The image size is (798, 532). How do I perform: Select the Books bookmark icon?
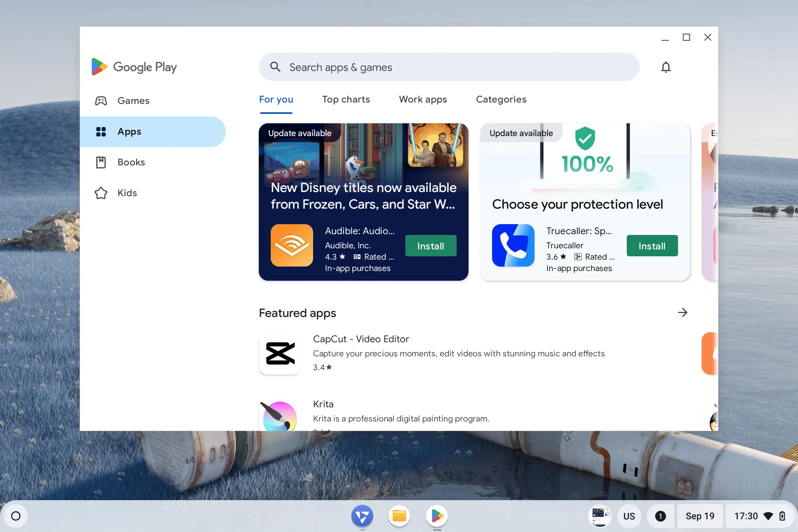[x=101, y=162]
